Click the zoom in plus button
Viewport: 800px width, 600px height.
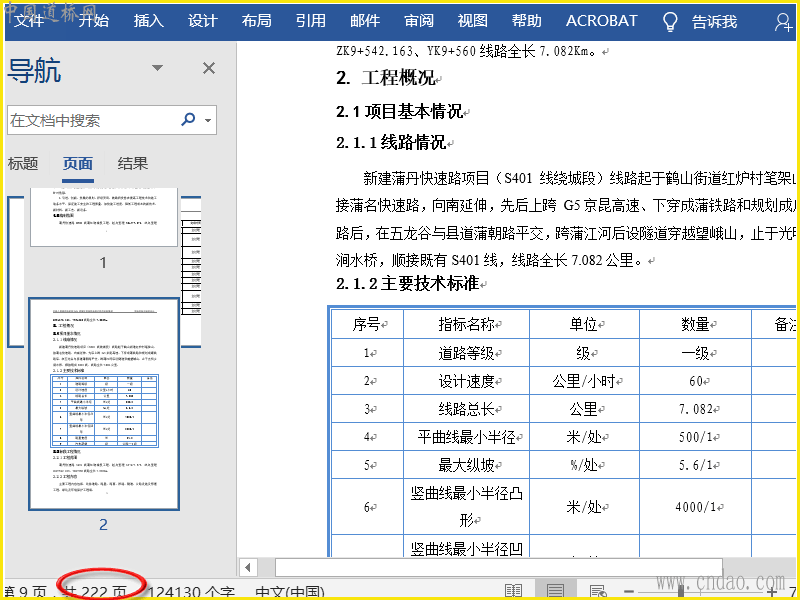[x=772, y=592]
